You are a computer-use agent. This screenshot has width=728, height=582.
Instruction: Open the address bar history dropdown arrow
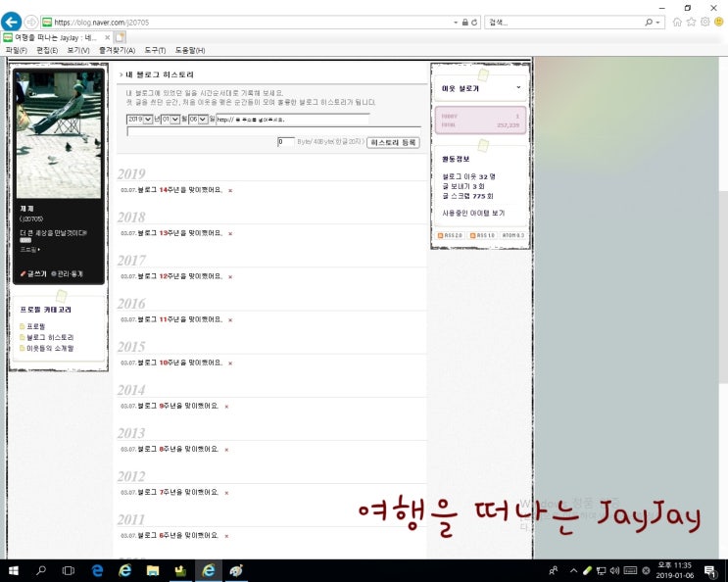point(456,23)
